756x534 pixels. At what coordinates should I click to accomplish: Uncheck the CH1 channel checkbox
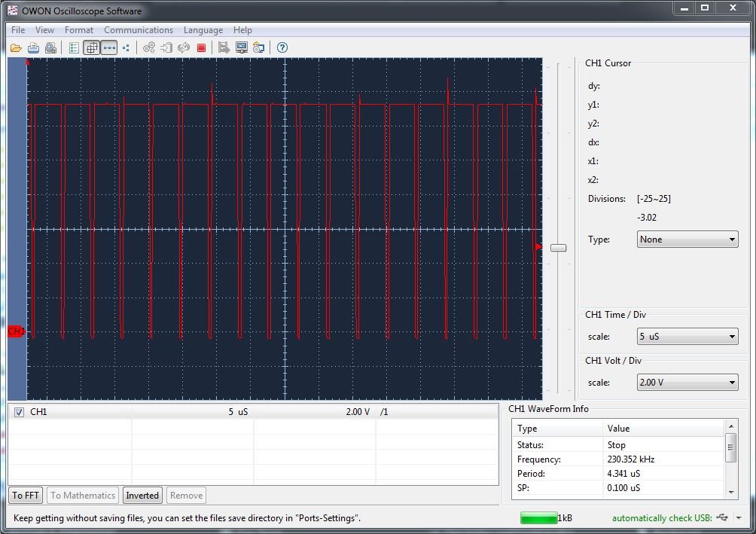(x=19, y=412)
